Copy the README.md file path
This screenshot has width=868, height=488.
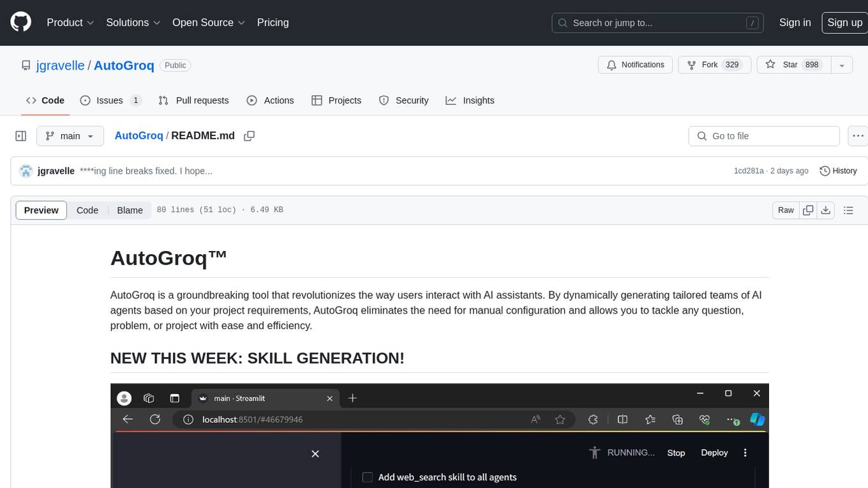click(x=250, y=136)
